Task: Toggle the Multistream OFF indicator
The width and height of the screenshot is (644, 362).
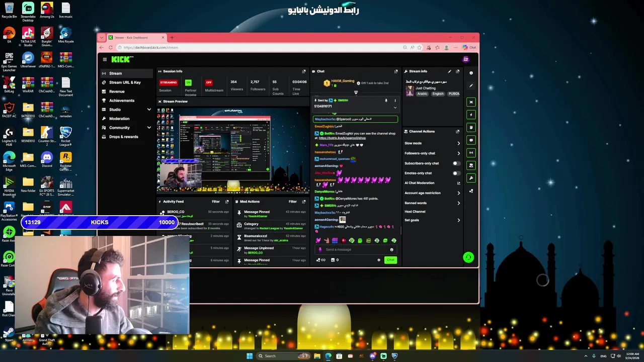Action: click(x=209, y=82)
